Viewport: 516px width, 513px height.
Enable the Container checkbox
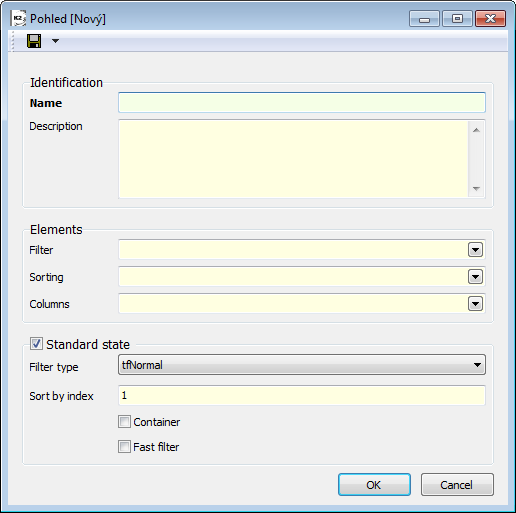(x=124, y=422)
